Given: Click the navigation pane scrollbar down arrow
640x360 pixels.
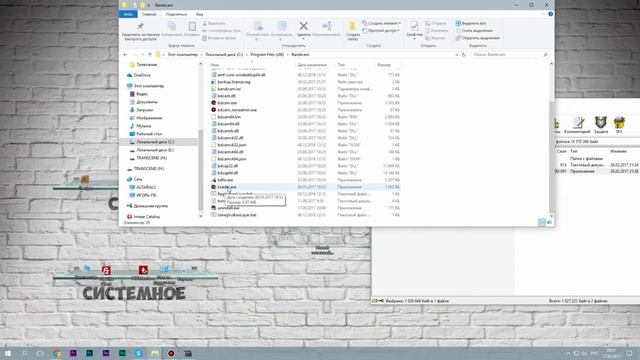Looking at the screenshot, I should [x=200, y=216].
